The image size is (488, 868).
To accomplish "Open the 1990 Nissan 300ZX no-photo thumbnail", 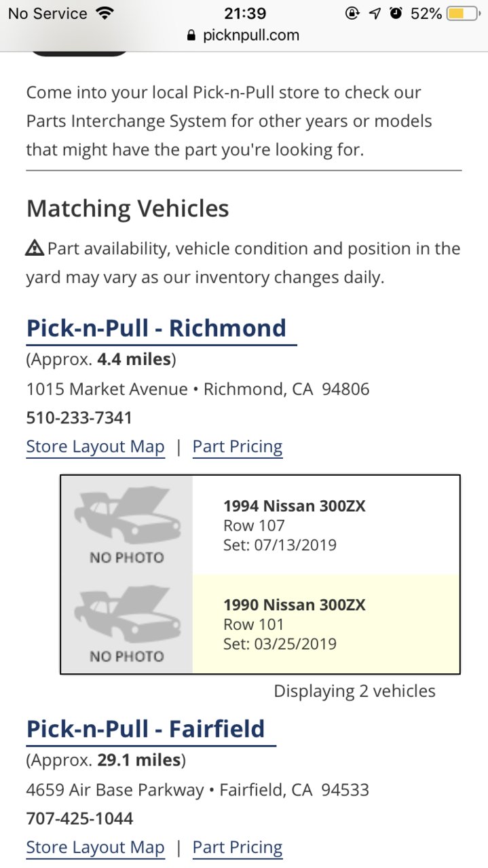I will pos(127,624).
